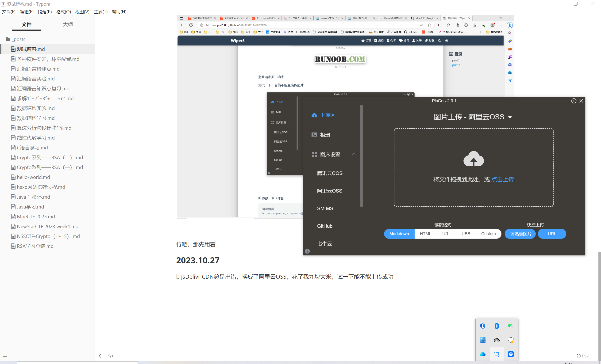
Task: Open 阿里云OSS settings in PicGo sidebar
Action: point(329,191)
